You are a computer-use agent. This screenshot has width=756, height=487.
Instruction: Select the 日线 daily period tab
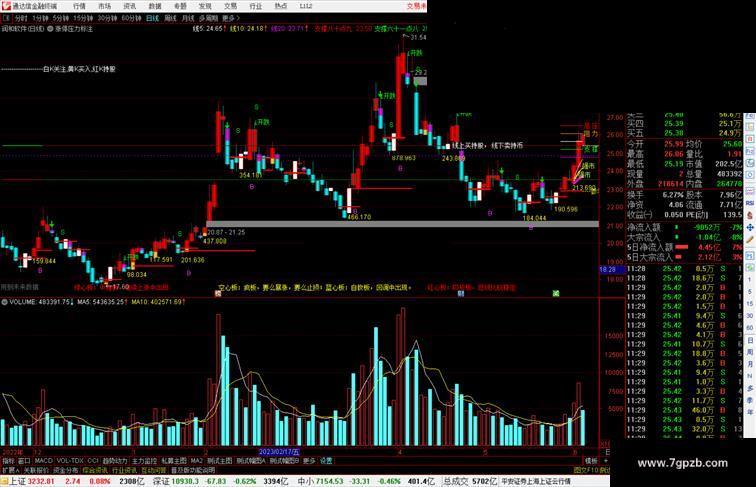pyautogui.click(x=152, y=18)
